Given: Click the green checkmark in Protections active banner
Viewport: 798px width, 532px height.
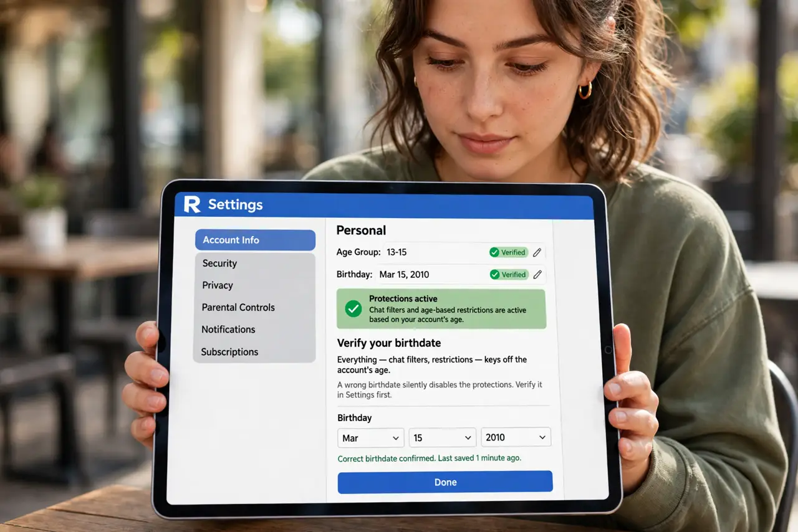Looking at the screenshot, I should 353,308.
